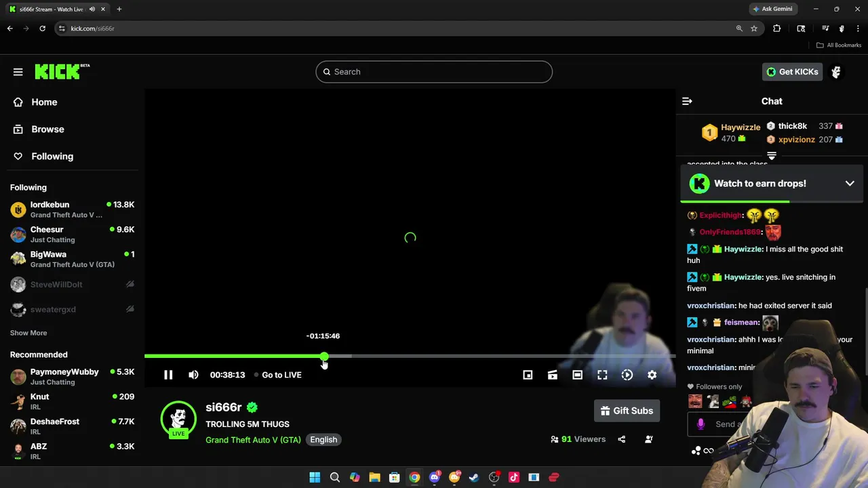Open All Bookmarks folder
The image size is (868, 488).
838,45
